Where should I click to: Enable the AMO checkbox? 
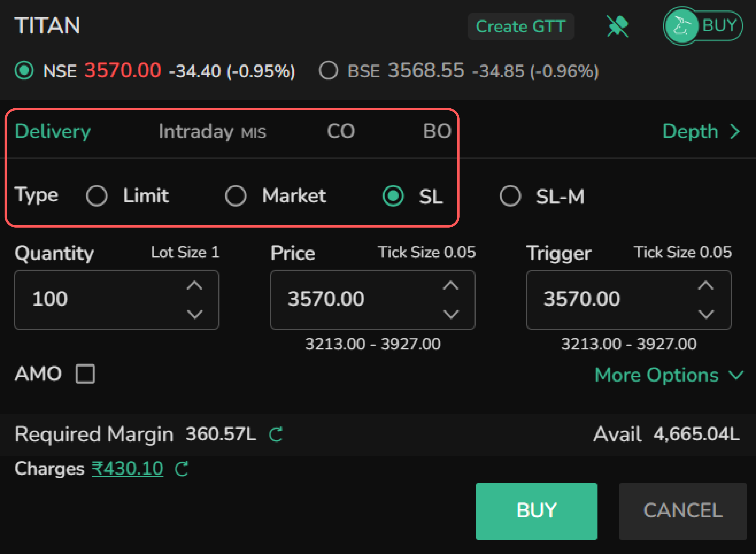[85, 374]
